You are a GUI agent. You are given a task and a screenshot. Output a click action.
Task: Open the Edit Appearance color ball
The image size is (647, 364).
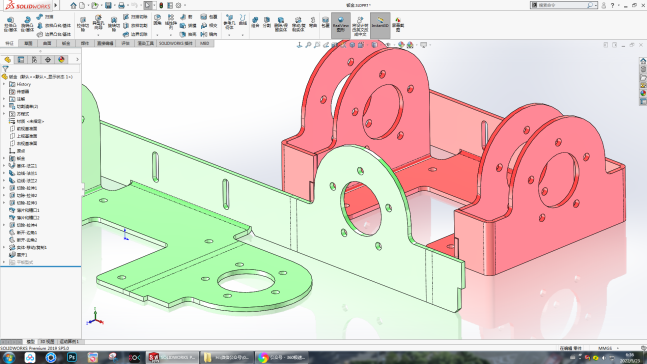(x=401, y=45)
